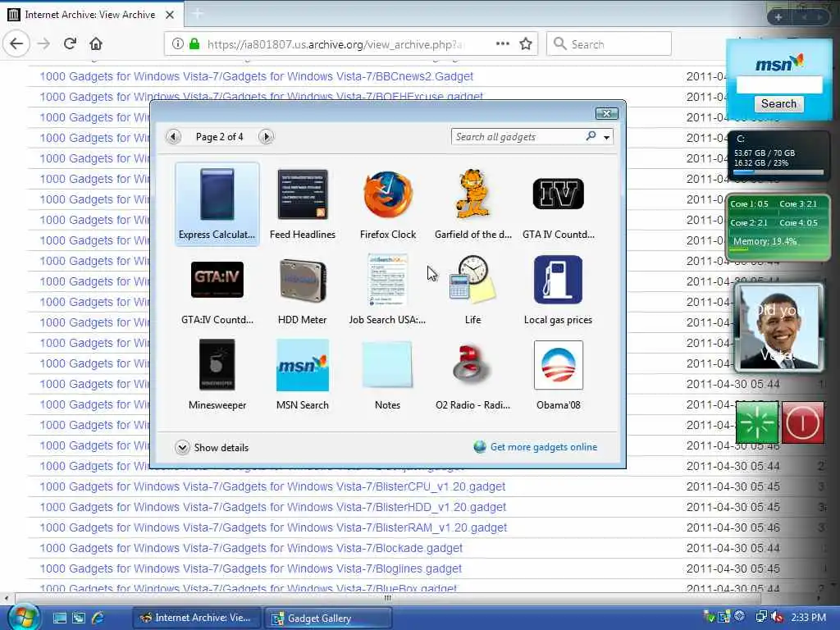The width and height of the screenshot is (840, 630).
Task: Select the Minesweeper gadget
Action: [x=217, y=375]
